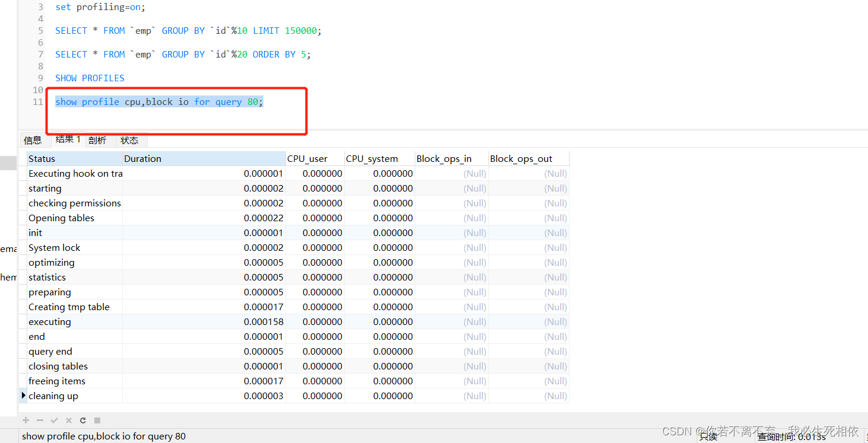Open the 剖析 tab
868x443 pixels.
97,141
